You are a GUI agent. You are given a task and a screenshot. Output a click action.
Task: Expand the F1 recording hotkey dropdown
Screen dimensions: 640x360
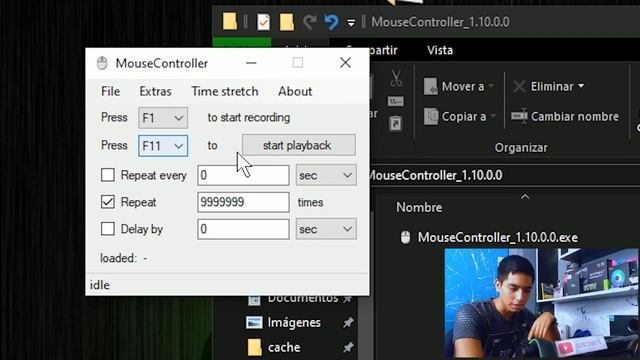(163, 118)
